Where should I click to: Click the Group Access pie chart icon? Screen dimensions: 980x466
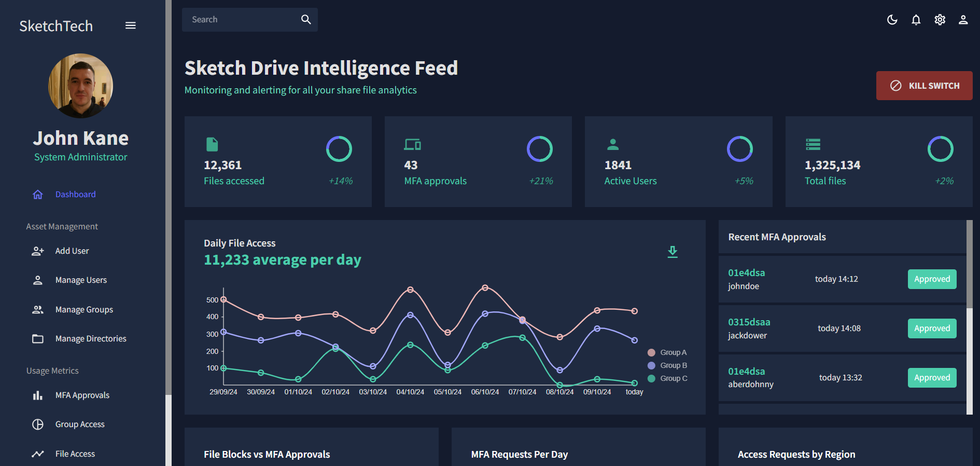(38, 424)
